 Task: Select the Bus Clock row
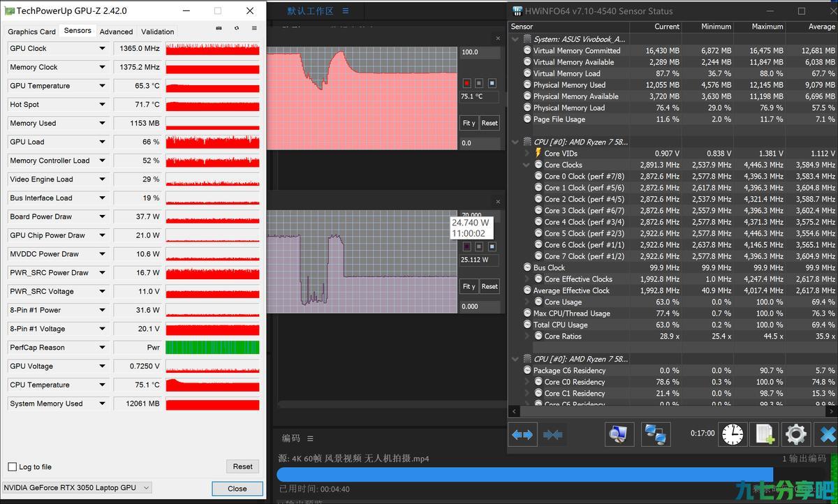673,267
